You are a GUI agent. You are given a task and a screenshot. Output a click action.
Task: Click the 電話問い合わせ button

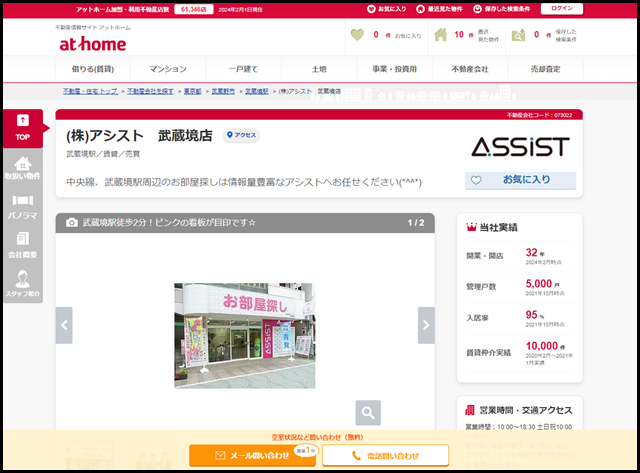click(x=385, y=455)
